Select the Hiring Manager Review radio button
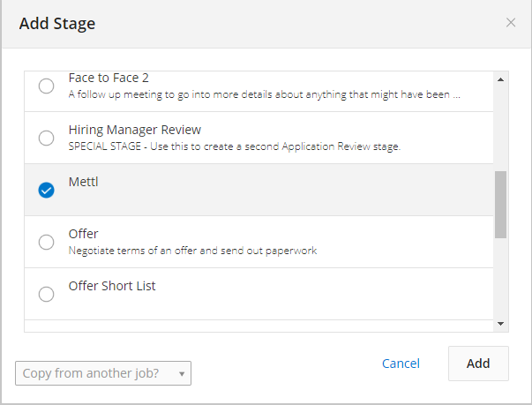 (46, 138)
